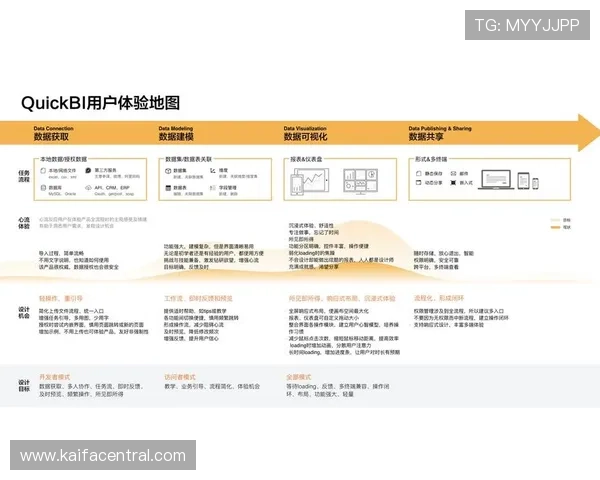Click the 设计机会 row label
The width and height of the screenshot is (600, 480).
tap(24, 313)
